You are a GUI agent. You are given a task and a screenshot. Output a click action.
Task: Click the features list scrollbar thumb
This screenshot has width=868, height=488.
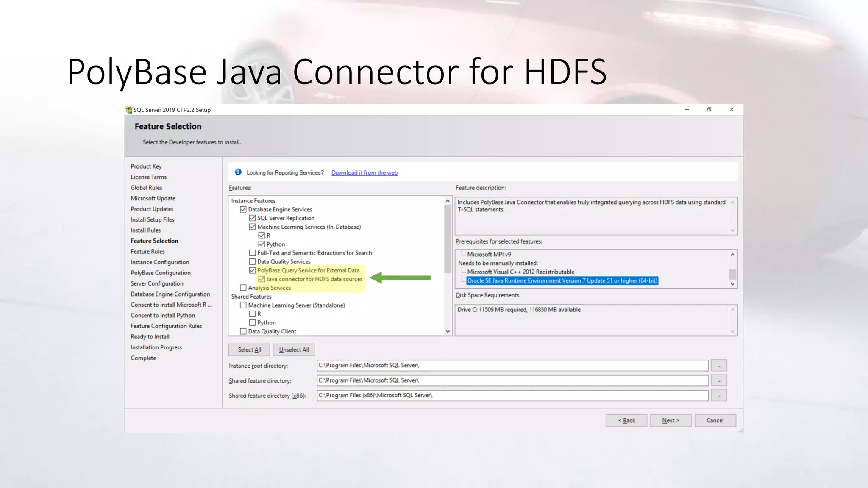(x=448, y=238)
